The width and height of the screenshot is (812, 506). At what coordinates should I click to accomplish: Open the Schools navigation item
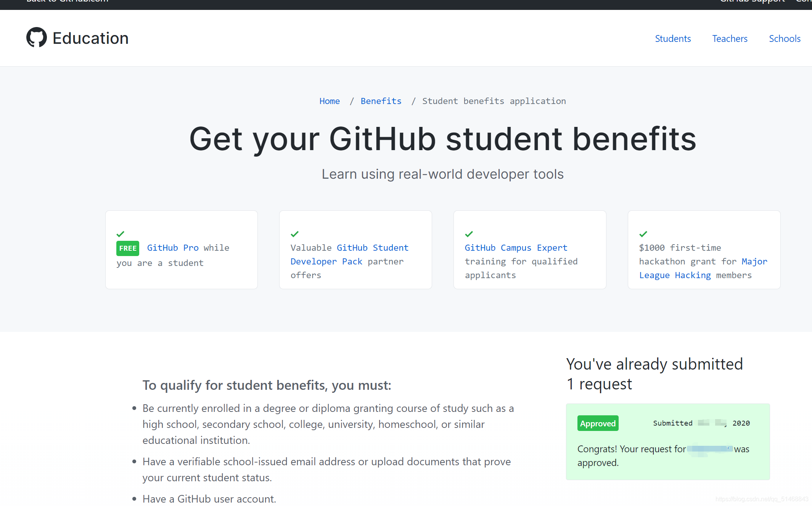coord(785,38)
